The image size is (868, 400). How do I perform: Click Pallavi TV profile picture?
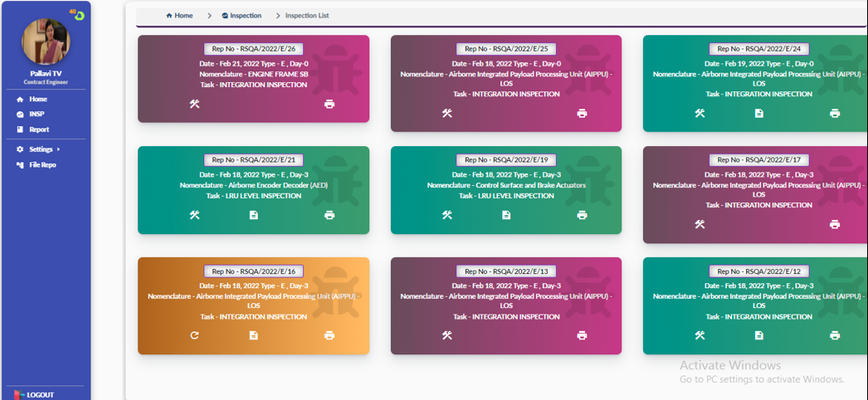tap(46, 41)
